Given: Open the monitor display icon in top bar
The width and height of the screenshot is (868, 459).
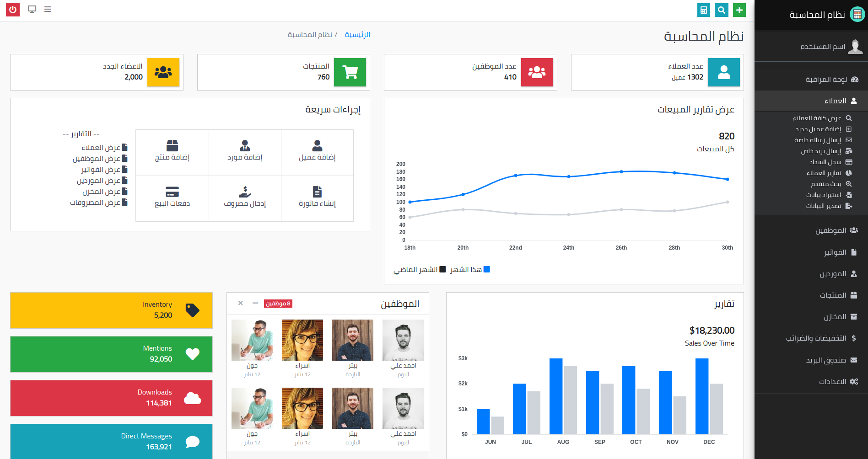Looking at the screenshot, I should (32, 9).
